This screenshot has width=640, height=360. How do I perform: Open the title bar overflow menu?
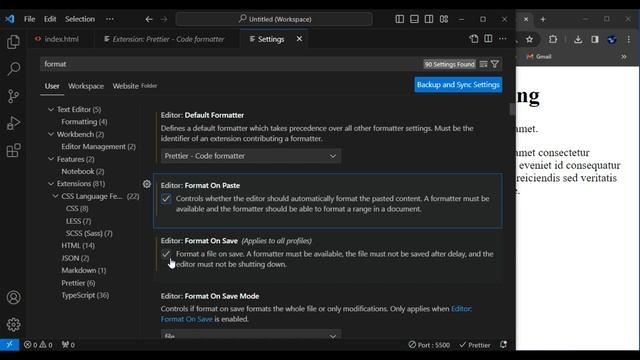click(x=110, y=19)
